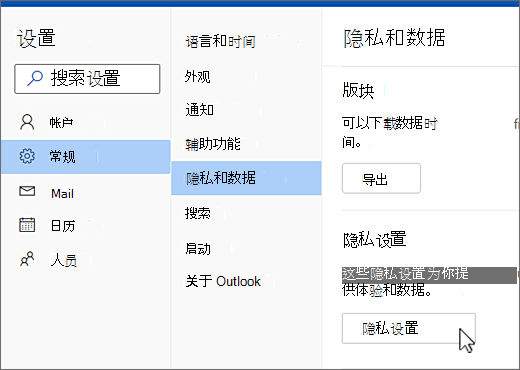This screenshot has width=520, height=370.
Task: Open the 搜索 settings page
Action: point(246,213)
